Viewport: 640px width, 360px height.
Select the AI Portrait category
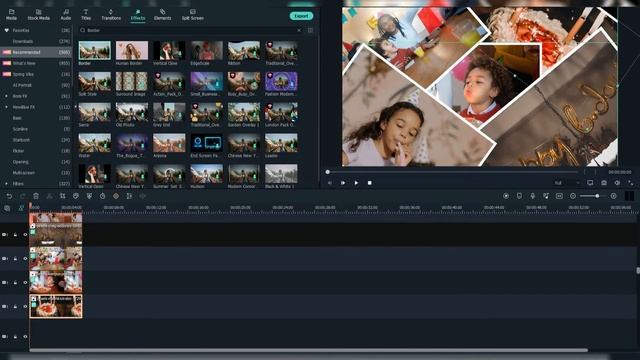tap(36, 85)
